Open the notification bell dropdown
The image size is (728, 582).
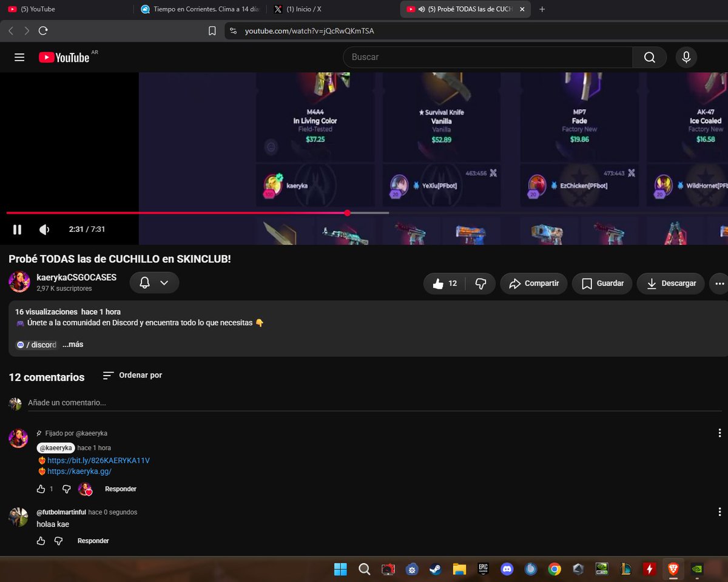pos(154,283)
